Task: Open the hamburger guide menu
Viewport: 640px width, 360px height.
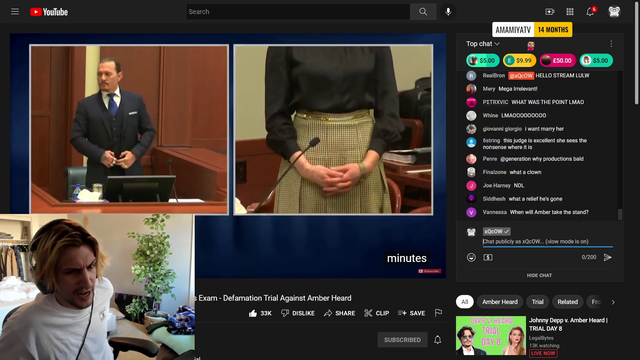Action: point(15,11)
